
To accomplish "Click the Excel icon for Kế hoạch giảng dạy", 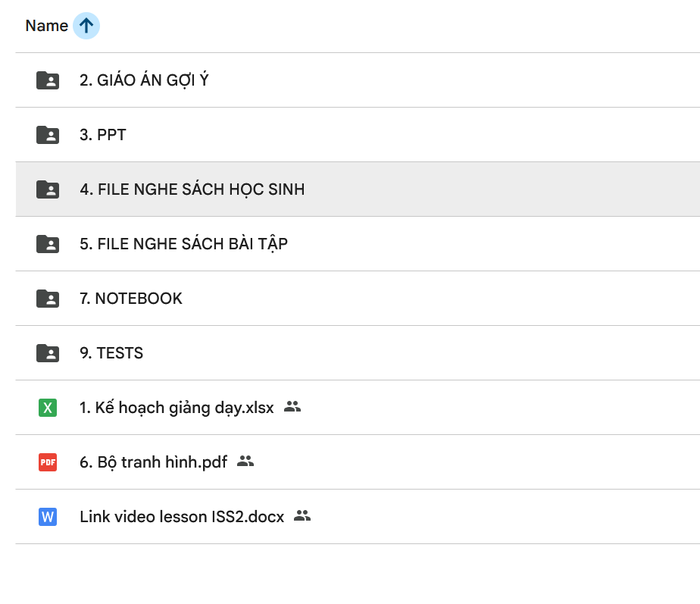I will click(x=48, y=408).
